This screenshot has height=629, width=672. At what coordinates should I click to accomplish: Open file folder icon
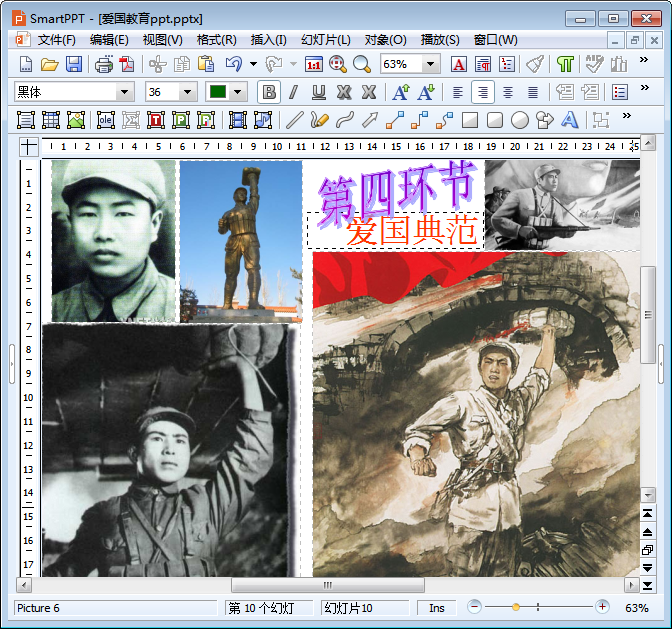click(50, 65)
